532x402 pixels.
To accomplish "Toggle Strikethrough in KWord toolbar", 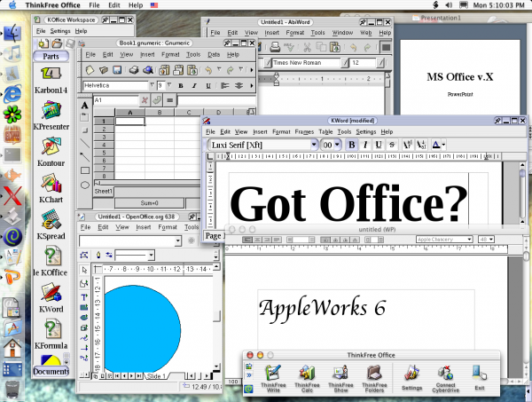I will tap(392, 145).
